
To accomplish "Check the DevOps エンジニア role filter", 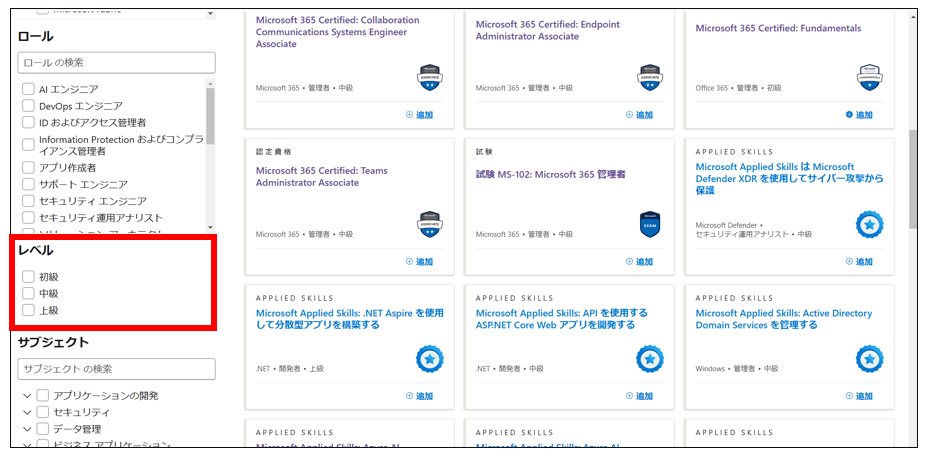I will pyautogui.click(x=28, y=106).
